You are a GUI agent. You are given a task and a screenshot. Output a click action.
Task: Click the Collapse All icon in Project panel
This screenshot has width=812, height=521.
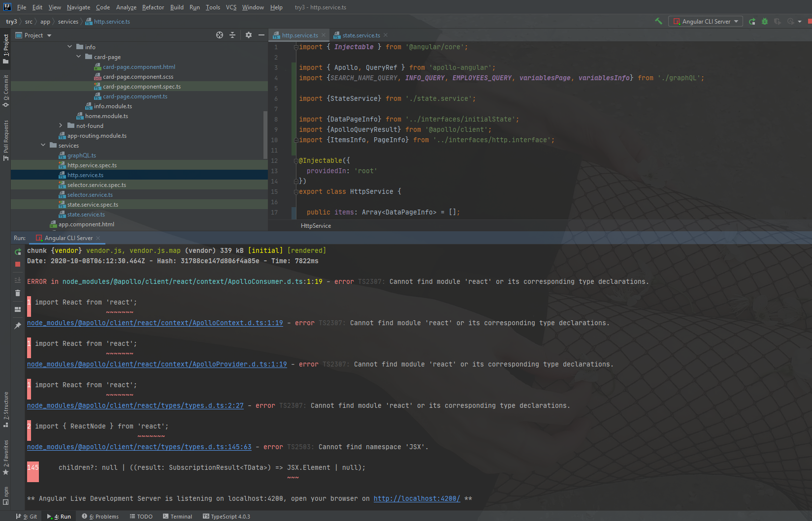coord(232,35)
